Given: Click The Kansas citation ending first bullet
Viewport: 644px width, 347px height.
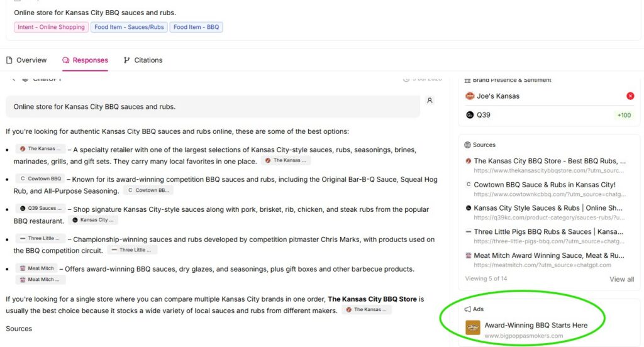Looking at the screenshot, I should (286, 160).
